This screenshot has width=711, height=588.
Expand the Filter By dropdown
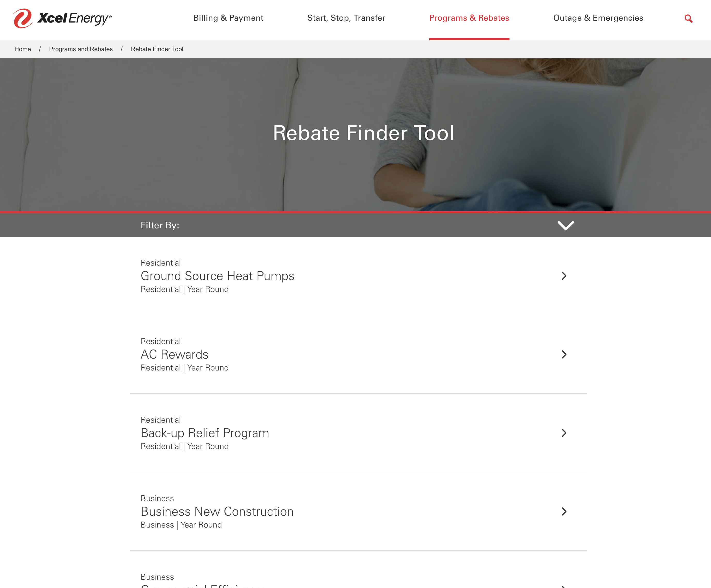click(565, 225)
